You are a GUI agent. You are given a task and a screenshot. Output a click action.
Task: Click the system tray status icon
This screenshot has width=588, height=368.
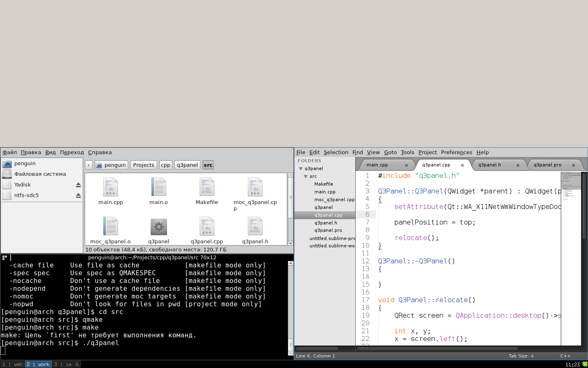click(x=585, y=364)
